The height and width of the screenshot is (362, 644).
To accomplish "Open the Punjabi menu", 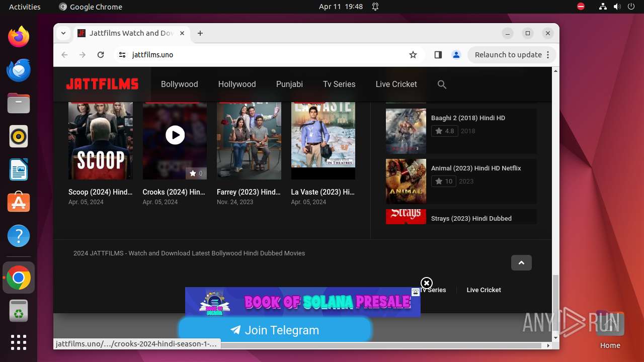I will coord(289,84).
